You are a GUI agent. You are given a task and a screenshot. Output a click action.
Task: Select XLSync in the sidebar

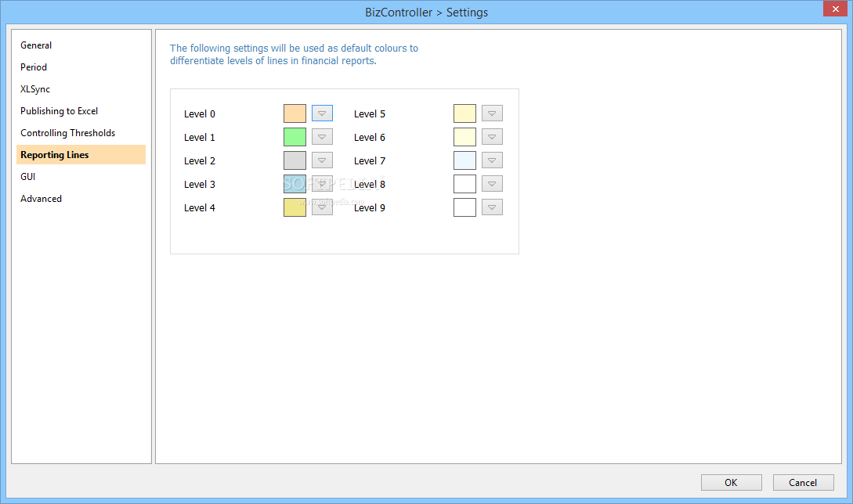81,89
